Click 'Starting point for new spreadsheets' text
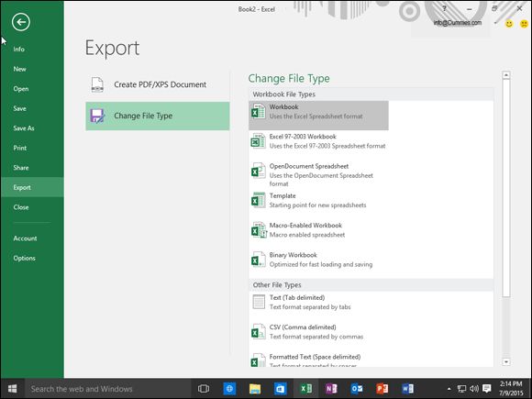532x399 pixels. pos(318,205)
